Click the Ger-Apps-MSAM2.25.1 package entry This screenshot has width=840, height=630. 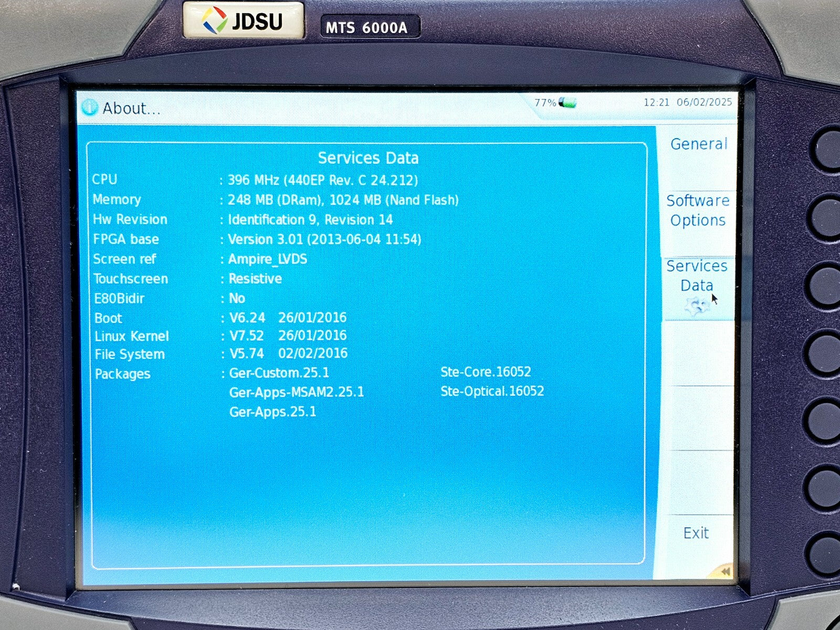297,392
